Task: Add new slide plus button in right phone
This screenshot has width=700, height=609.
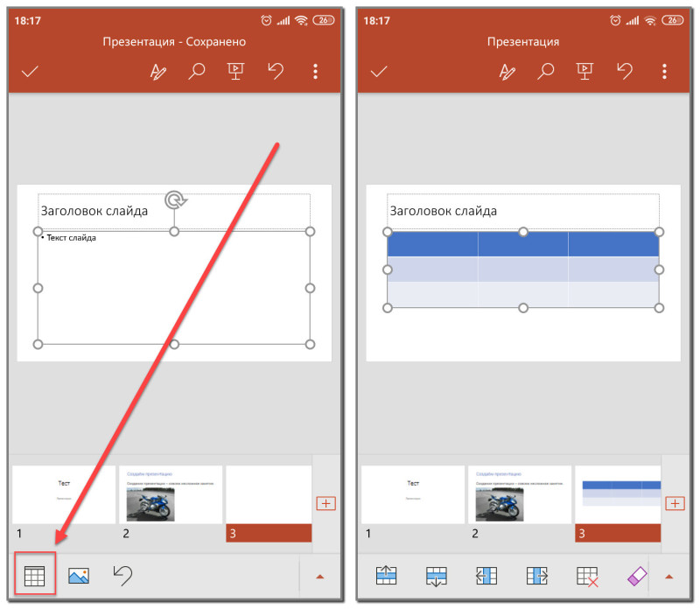Action: (675, 503)
